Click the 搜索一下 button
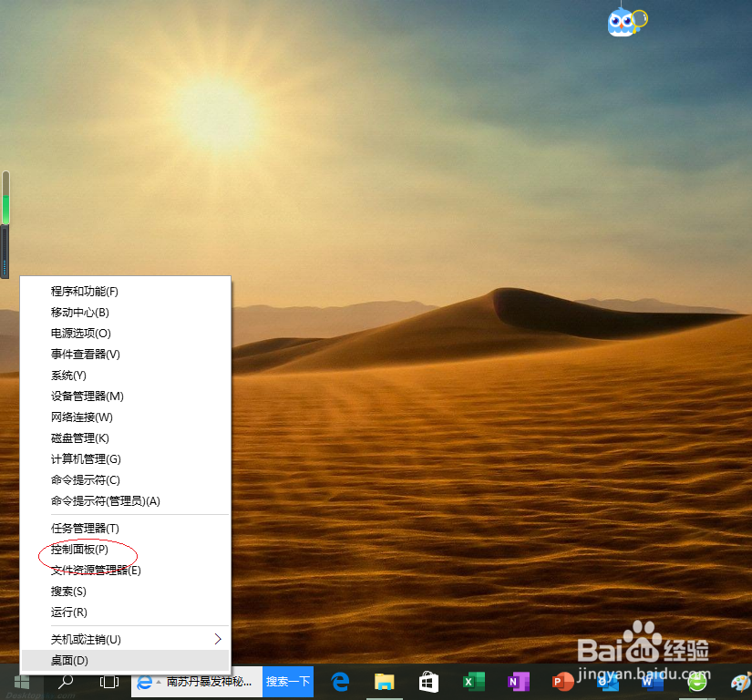The image size is (752, 700). [288, 681]
